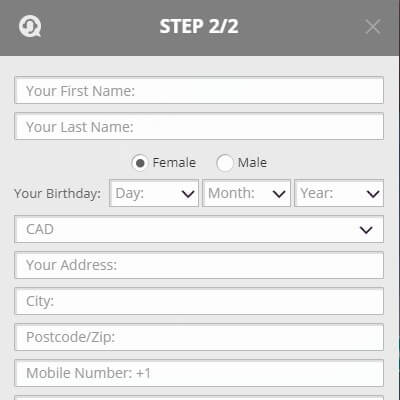Click the STEP 2/2 header title
The width and height of the screenshot is (400, 400).
pos(199,27)
